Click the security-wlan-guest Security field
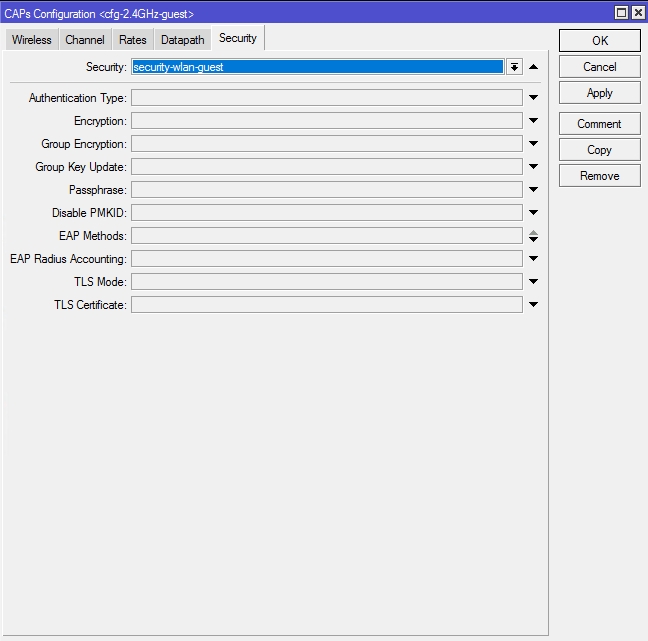The height and width of the screenshot is (641, 648). (x=318, y=67)
